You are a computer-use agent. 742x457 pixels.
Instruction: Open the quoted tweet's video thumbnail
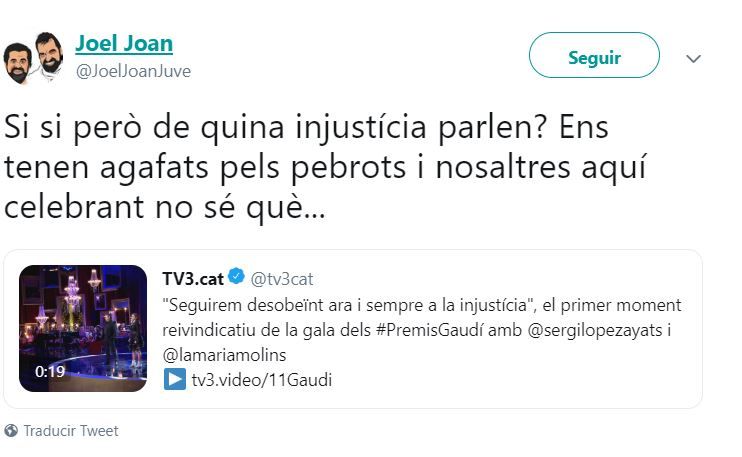pos(83,327)
